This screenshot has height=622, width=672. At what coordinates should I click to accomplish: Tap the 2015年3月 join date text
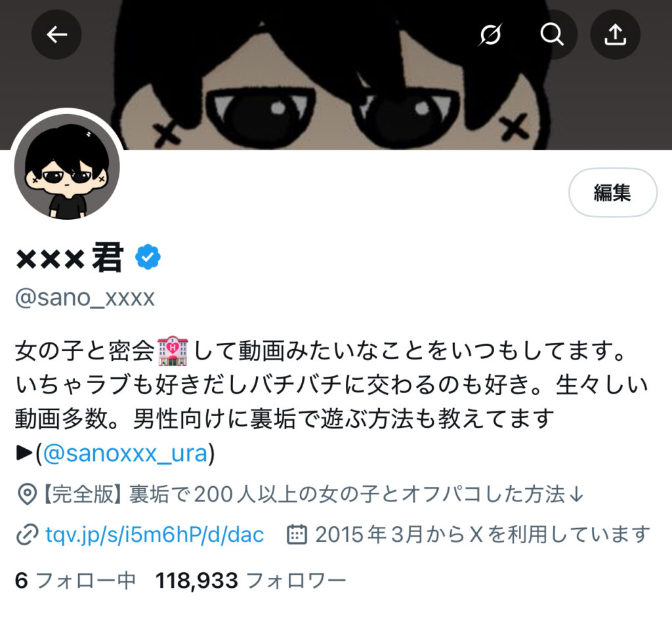pyautogui.click(x=482, y=535)
